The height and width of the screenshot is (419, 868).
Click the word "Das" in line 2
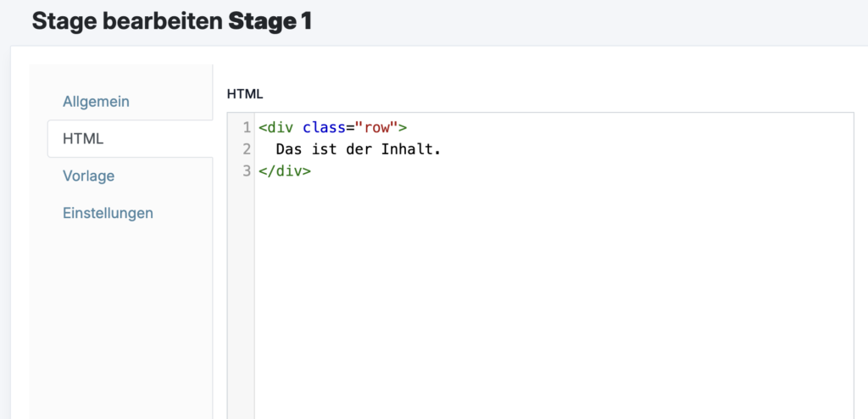pos(289,149)
